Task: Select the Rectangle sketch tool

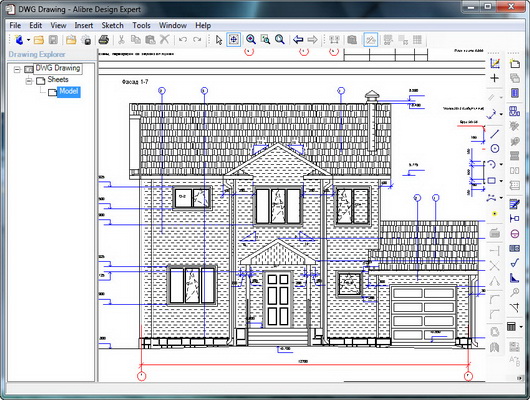Action: click(x=492, y=181)
